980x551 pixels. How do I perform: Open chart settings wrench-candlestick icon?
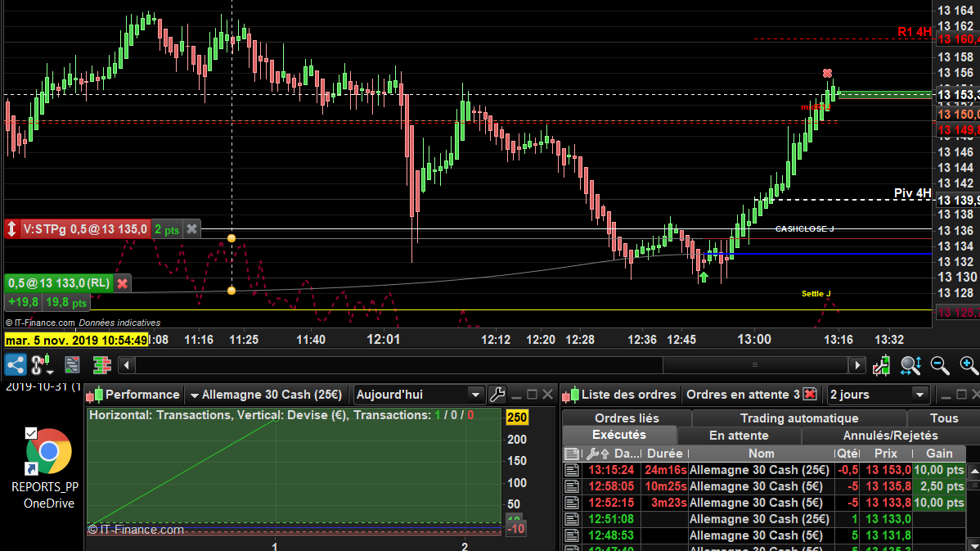point(882,365)
